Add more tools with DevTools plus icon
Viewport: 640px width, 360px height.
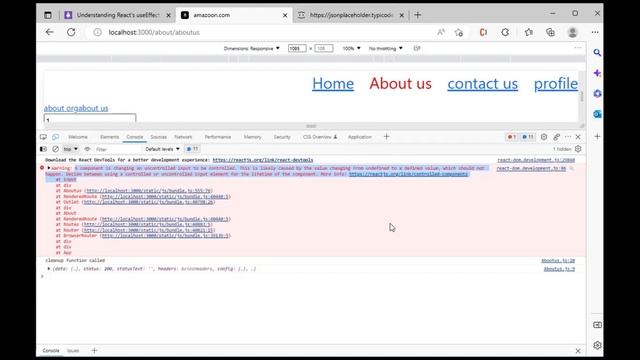387,137
